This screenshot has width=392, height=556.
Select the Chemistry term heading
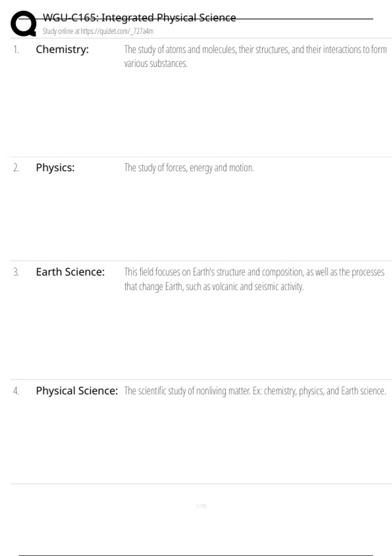tap(62, 49)
